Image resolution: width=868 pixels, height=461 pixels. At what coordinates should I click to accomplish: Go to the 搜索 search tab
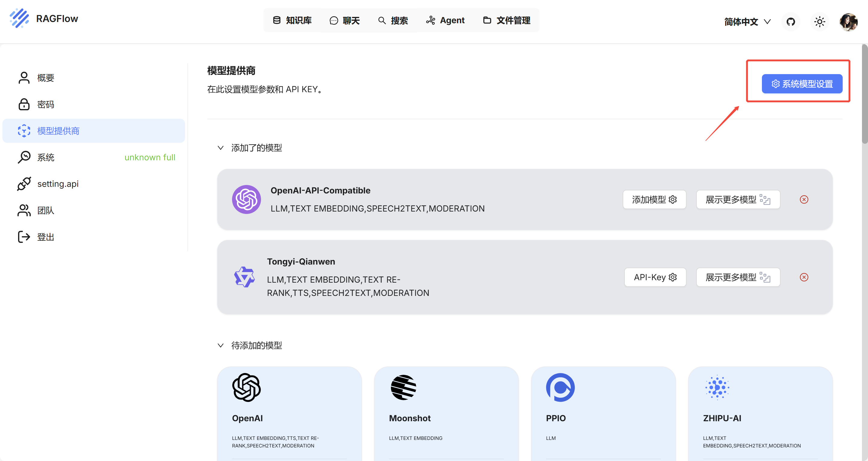[393, 20]
